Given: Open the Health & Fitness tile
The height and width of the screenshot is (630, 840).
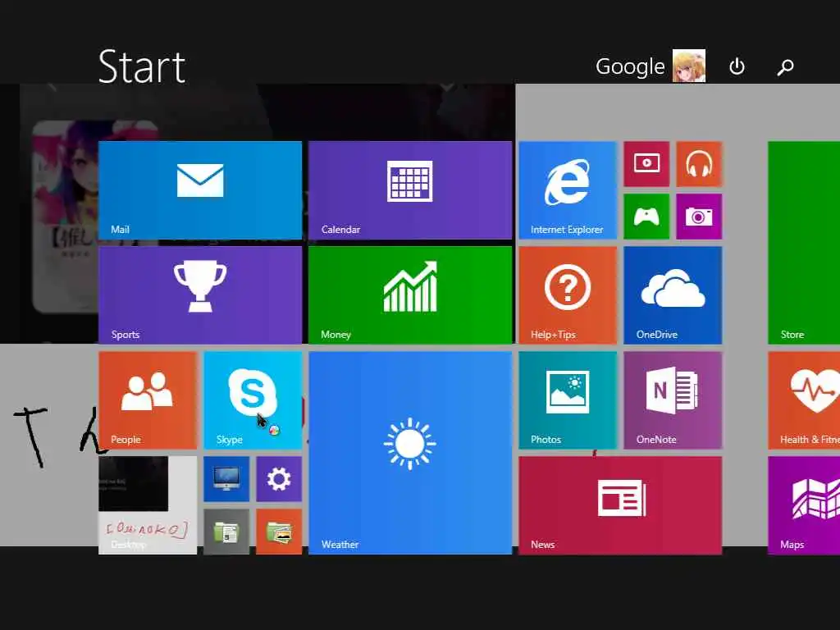Looking at the screenshot, I should coord(804,400).
